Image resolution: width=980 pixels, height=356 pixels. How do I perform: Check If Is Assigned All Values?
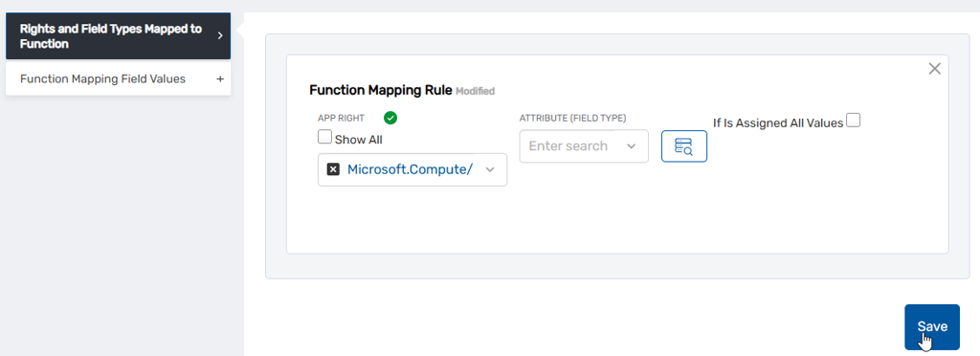coord(853,121)
